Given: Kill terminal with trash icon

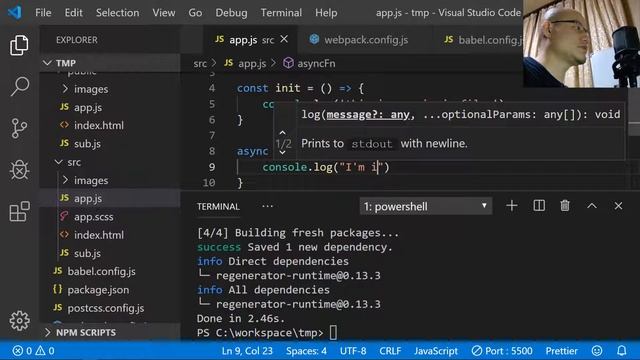Looking at the screenshot, I should [x=565, y=206].
